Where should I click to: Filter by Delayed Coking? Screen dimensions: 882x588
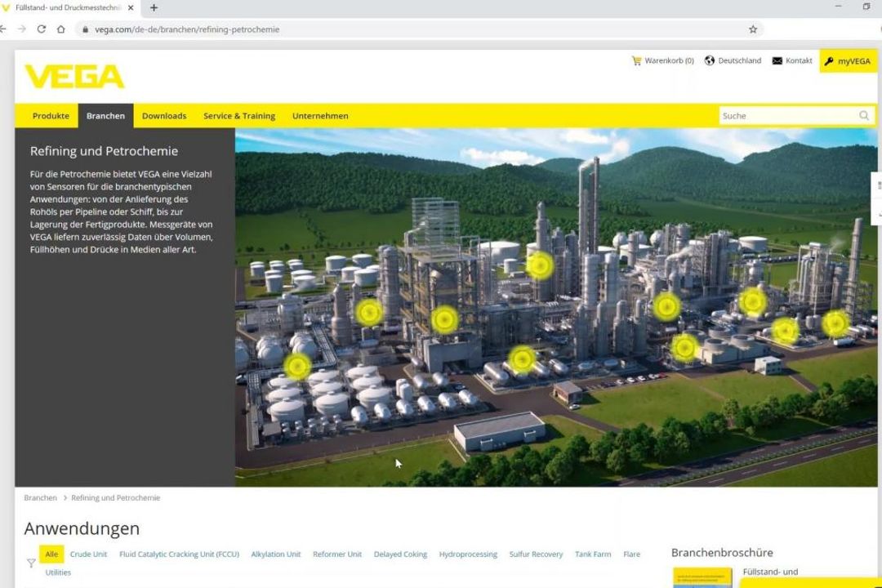coord(400,555)
